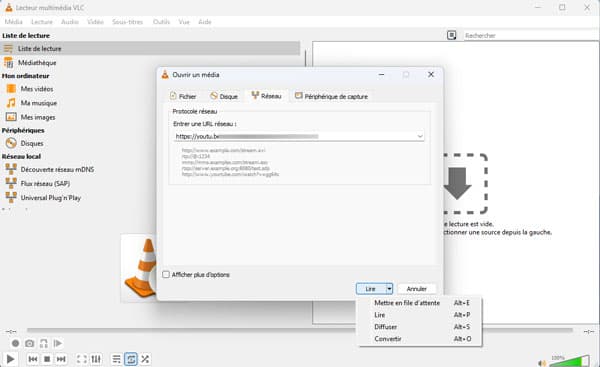This screenshot has height=367, width=600.
Task: Adjust the volume slider
Action: click(570, 360)
